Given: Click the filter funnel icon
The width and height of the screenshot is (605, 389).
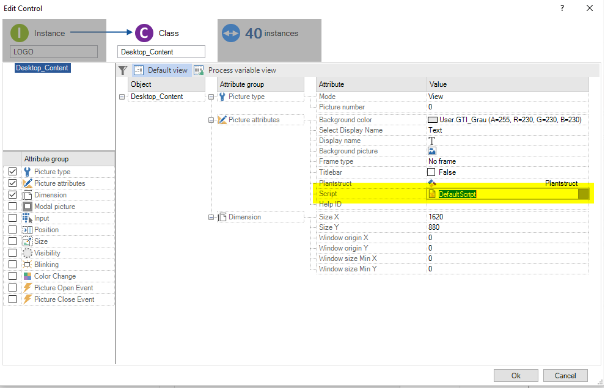Looking at the screenshot, I should pos(123,70).
